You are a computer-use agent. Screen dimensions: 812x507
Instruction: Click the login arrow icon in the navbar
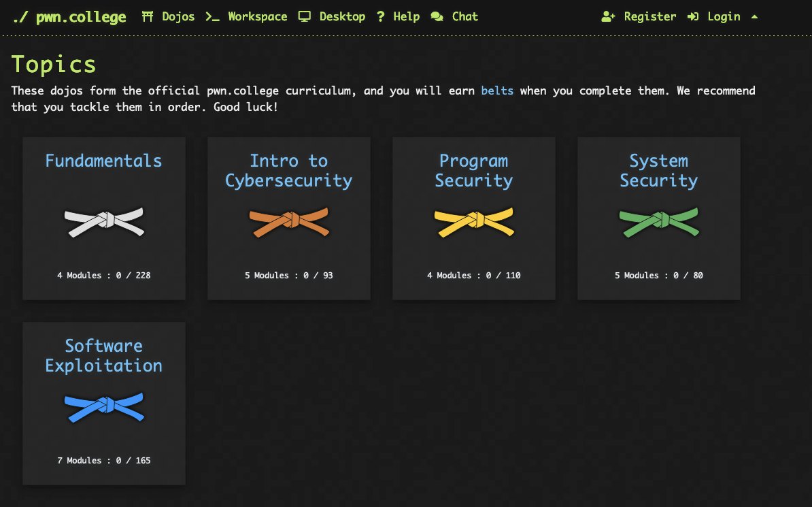tap(692, 16)
